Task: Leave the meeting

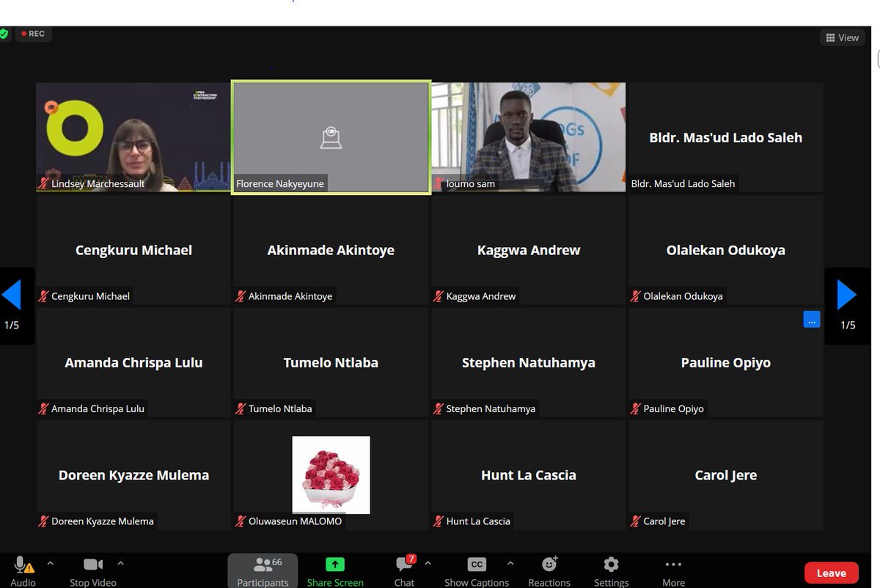Action: point(831,573)
